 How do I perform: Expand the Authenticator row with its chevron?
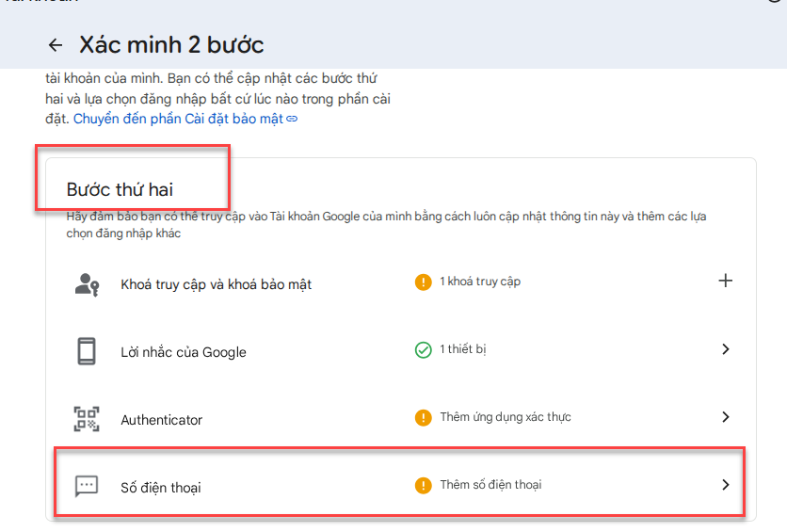(725, 417)
